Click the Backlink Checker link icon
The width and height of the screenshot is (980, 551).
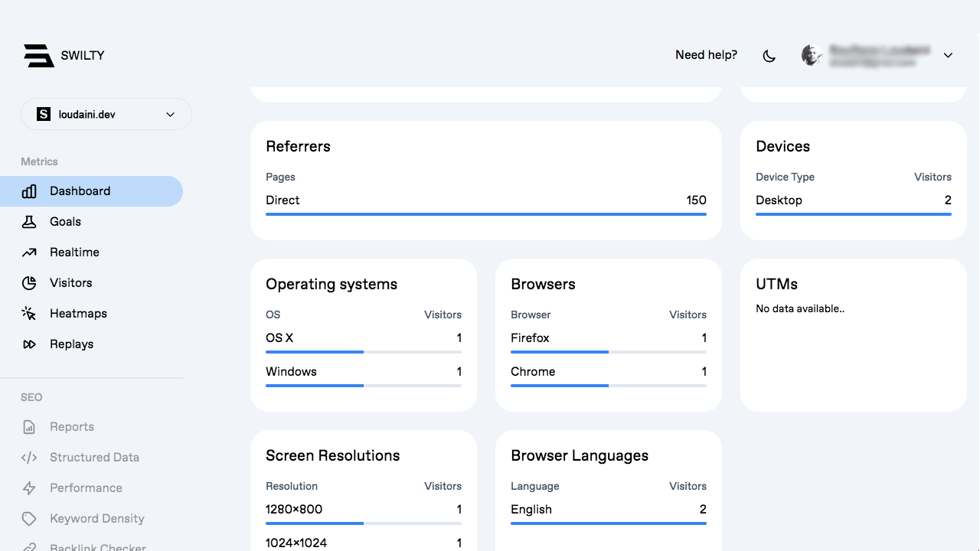pyautogui.click(x=29, y=547)
